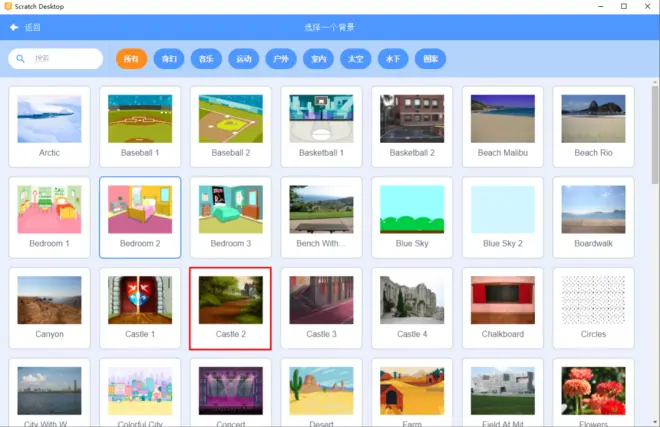Image resolution: width=660 pixels, height=427 pixels.
Task: Maximize the Scratch Desktop window
Action: (624, 6)
